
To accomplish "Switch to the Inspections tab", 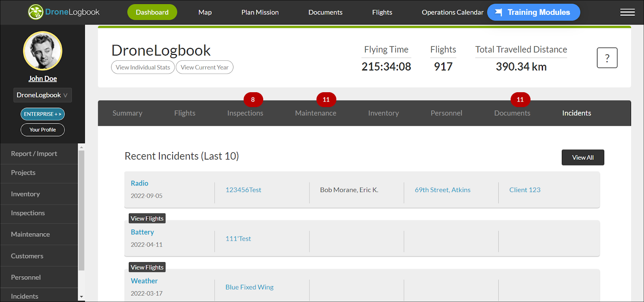I will point(245,113).
